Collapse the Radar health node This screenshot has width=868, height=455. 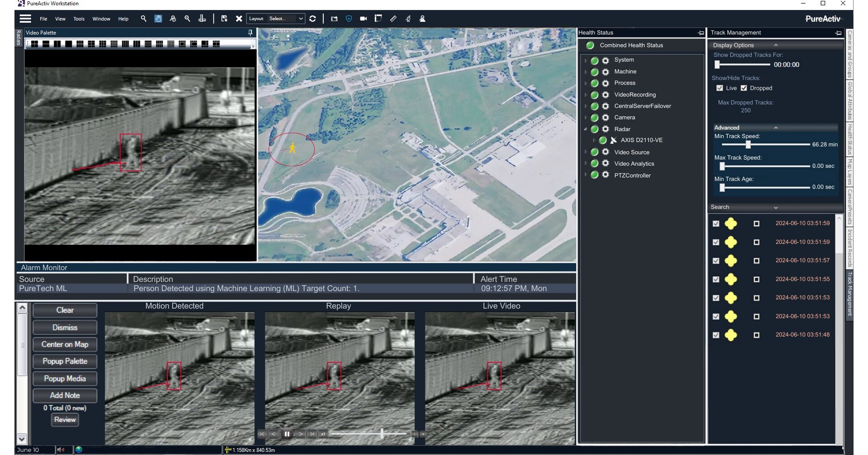click(x=586, y=129)
